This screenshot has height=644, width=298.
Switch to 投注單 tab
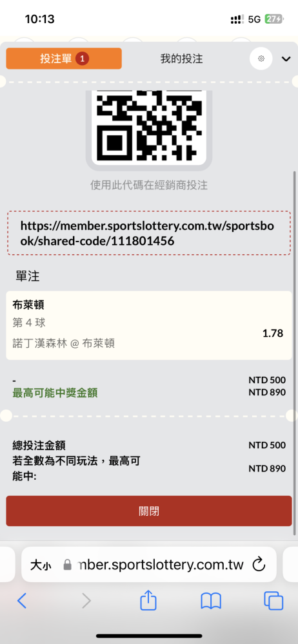64,59
